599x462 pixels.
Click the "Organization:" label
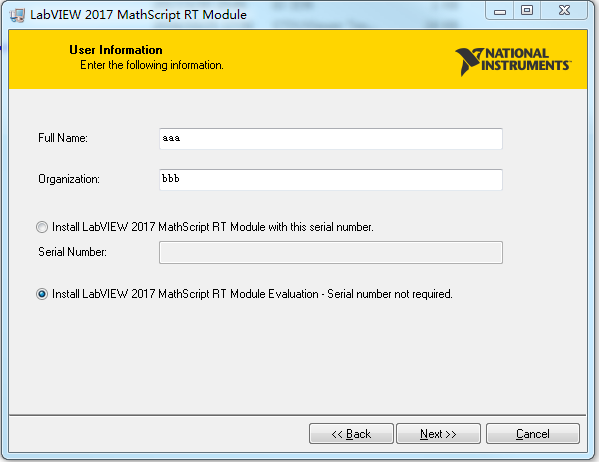[x=69, y=179]
